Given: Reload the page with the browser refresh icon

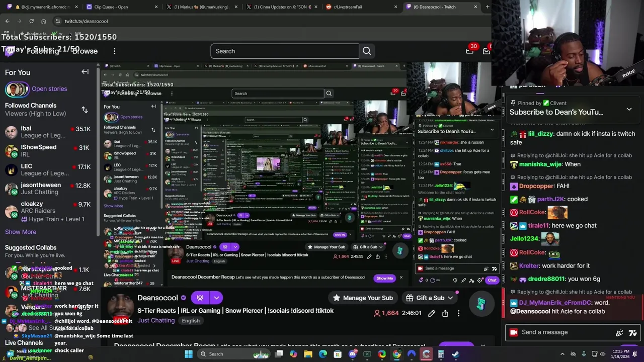Looking at the screenshot, I should pyautogui.click(x=31, y=21).
